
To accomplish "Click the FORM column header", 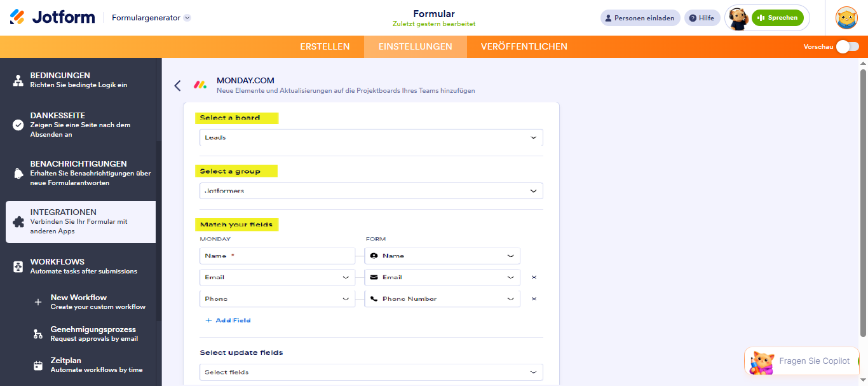I will point(375,239).
